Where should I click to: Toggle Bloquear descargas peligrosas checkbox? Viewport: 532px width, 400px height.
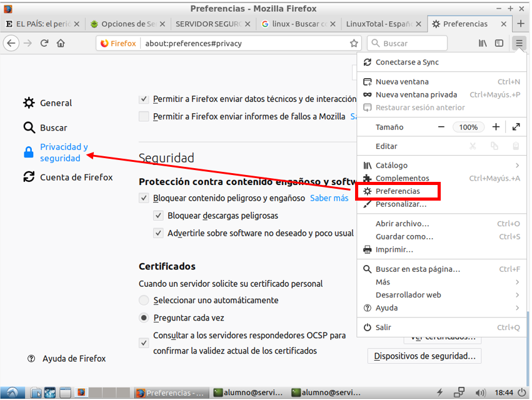158,216
